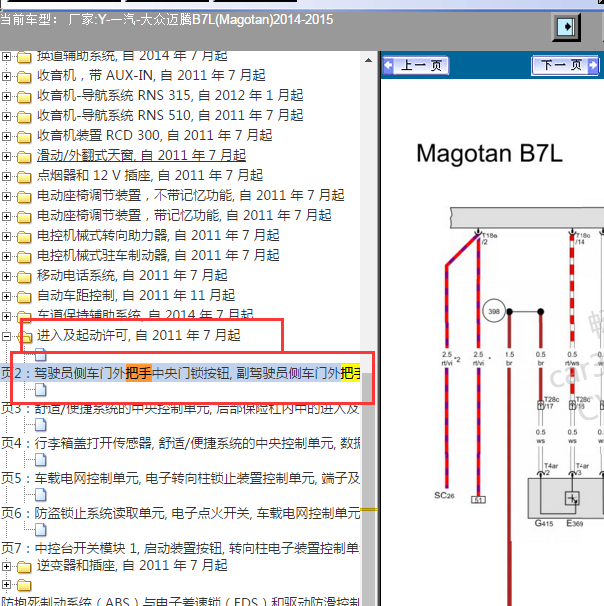This screenshot has height=606, width=604.
Task: Open 页5 车载电网控制单元 page
Action: pyautogui.click(x=180, y=478)
